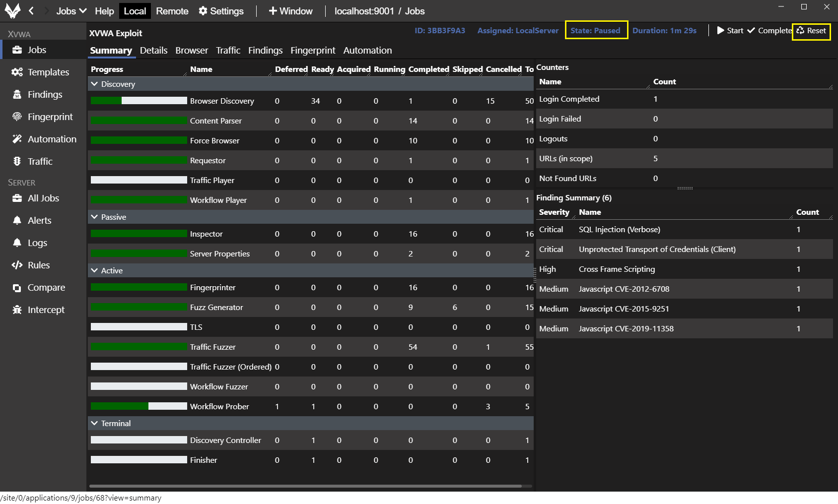Switch to the Findings tab
This screenshot has height=504, width=838.
pos(265,51)
